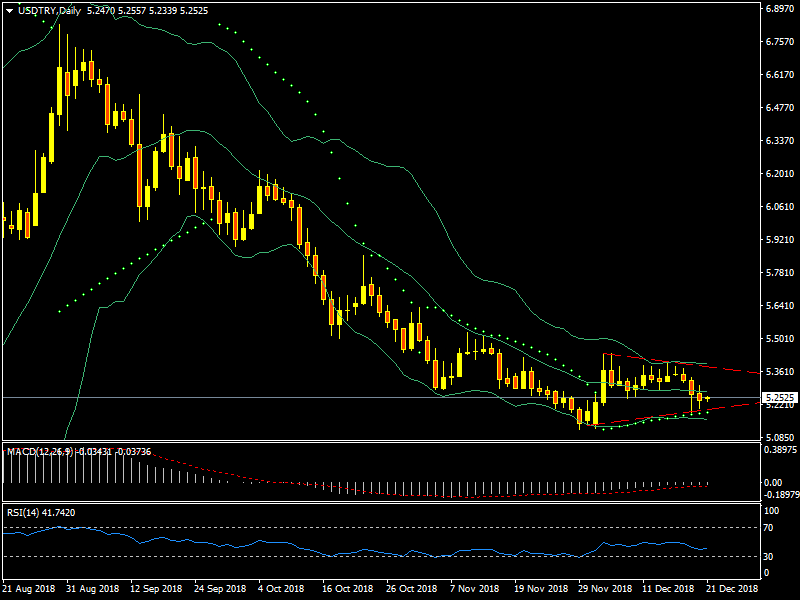Click the 21 Dec 2018 date label
This screenshot has height=600, width=800.
733,590
